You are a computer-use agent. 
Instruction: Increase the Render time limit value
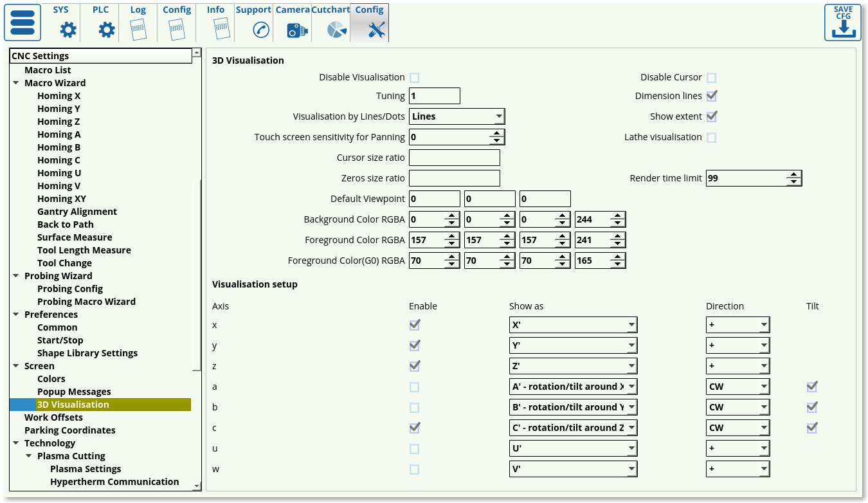[794, 174]
